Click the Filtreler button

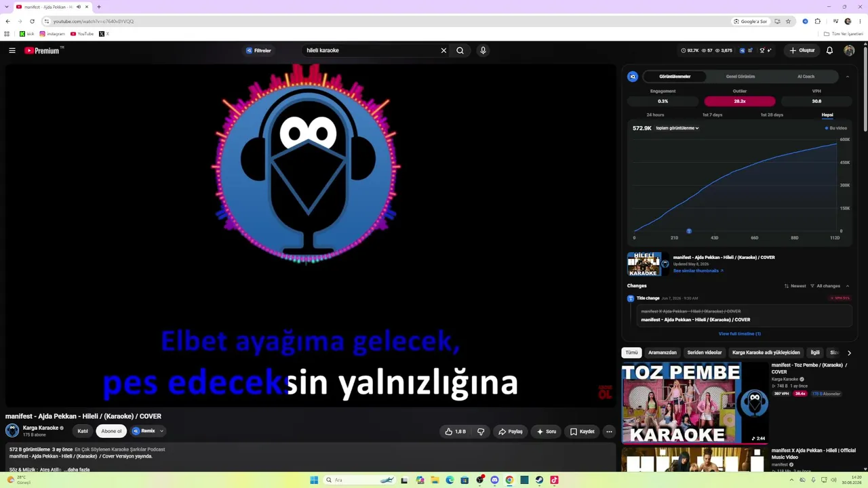pyautogui.click(x=258, y=50)
